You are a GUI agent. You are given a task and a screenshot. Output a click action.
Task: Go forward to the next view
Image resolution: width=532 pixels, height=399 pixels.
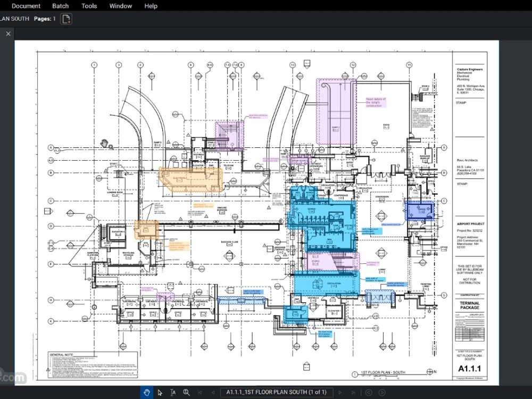pos(381,393)
